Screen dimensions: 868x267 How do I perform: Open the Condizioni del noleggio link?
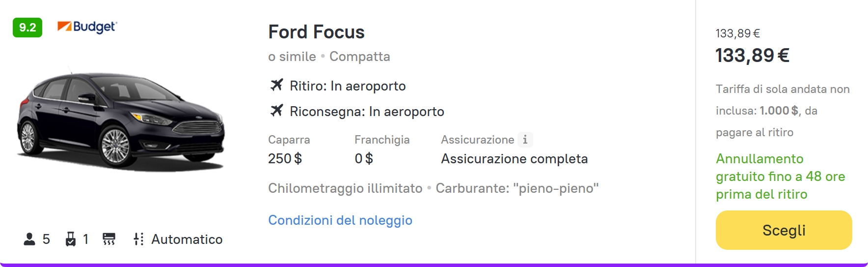coord(340,220)
